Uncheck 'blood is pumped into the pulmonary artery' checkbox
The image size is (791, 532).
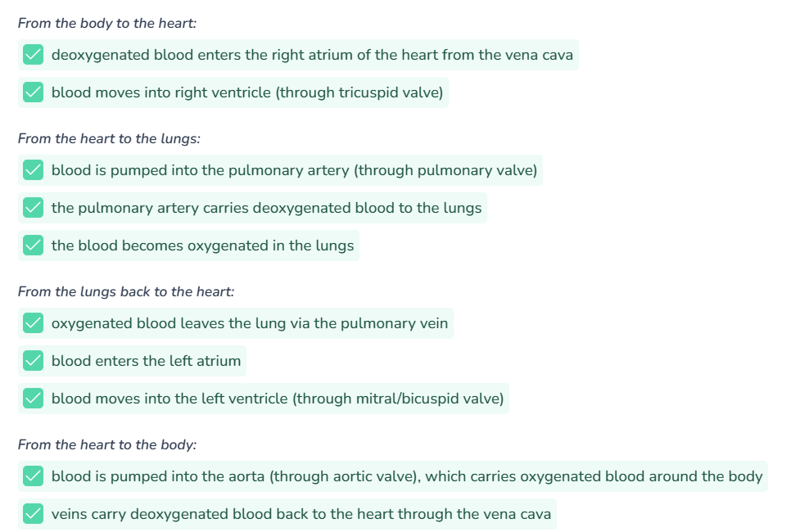coord(33,171)
